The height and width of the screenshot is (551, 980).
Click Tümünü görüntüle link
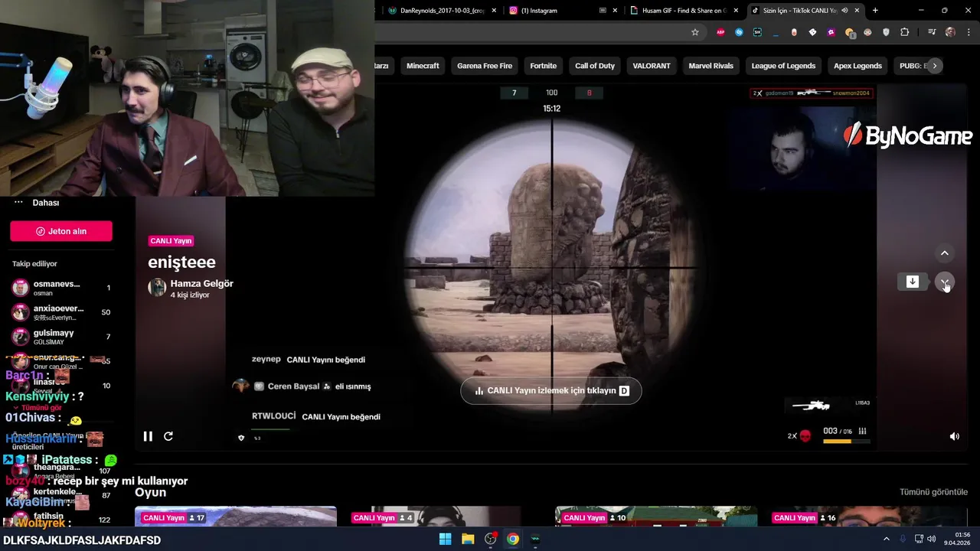[933, 492]
